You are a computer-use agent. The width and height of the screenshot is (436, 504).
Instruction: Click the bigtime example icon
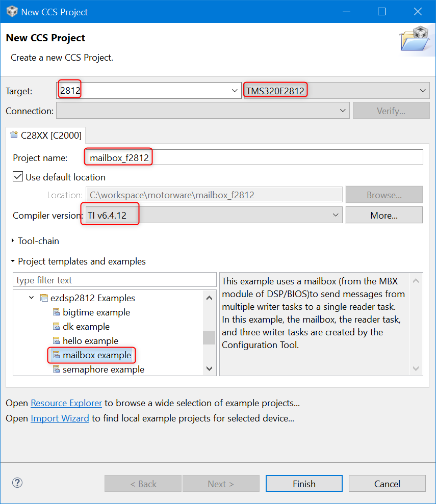[57, 312]
